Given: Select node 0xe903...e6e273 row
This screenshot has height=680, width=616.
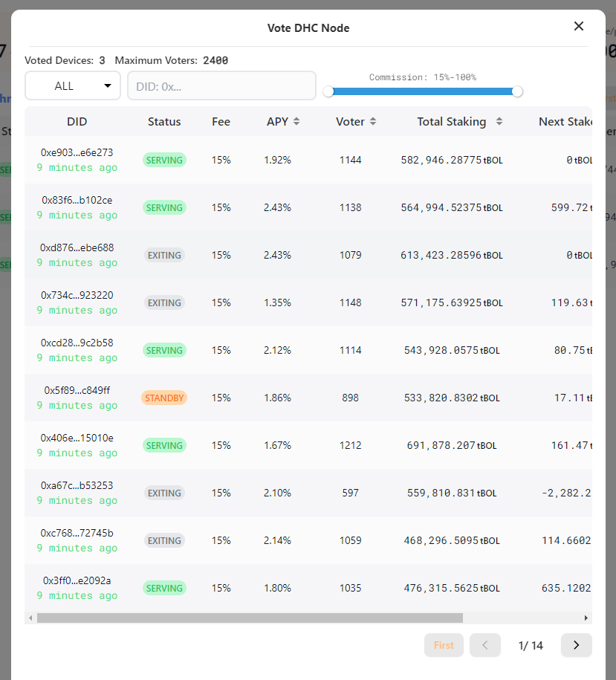Looking at the screenshot, I should 77,152.
